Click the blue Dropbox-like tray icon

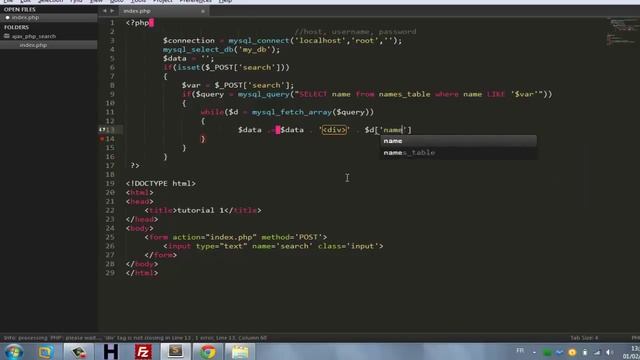(560, 352)
